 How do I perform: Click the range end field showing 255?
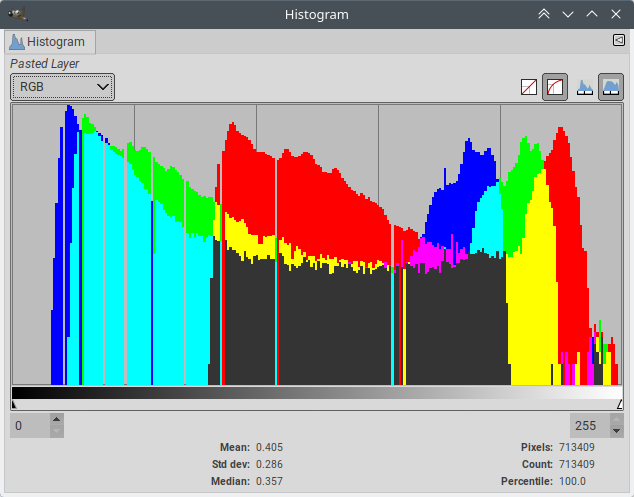click(588, 425)
